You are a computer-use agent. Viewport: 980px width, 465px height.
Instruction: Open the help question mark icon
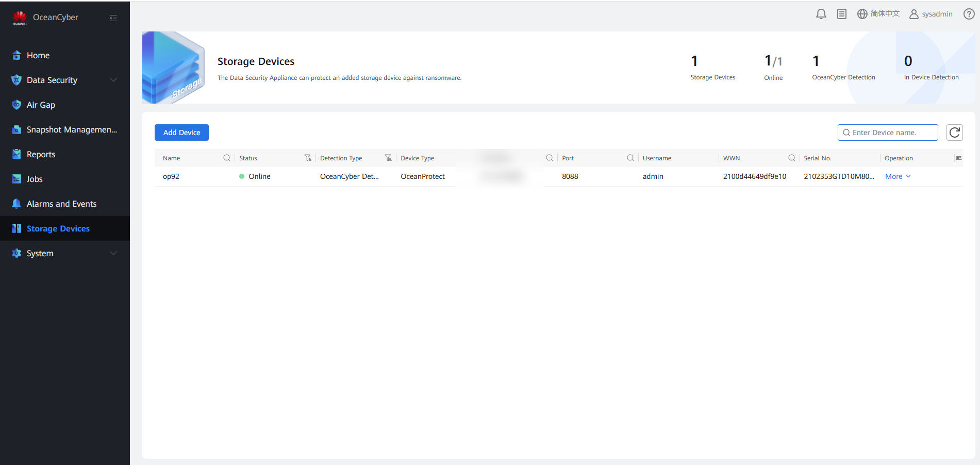click(969, 14)
